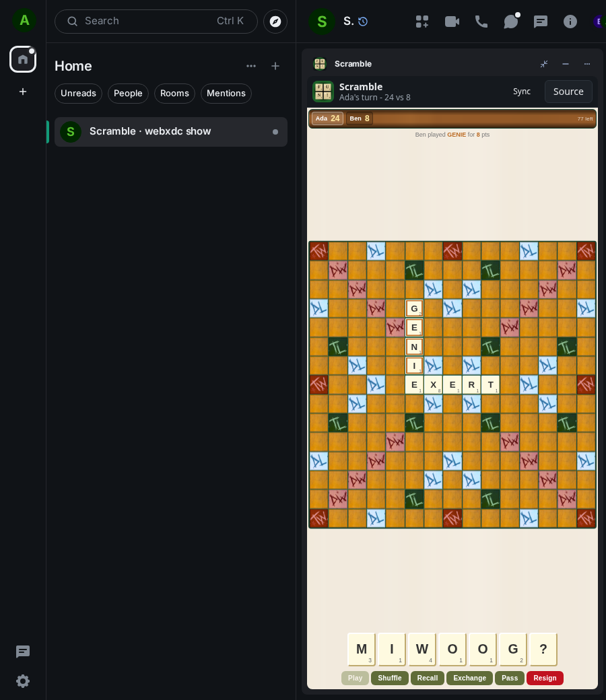
Task: Filter by Rooms
Action: coord(174,94)
